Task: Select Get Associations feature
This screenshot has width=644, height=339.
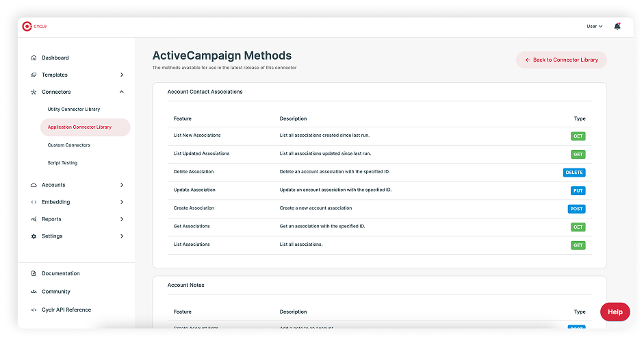Action: tap(192, 226)
